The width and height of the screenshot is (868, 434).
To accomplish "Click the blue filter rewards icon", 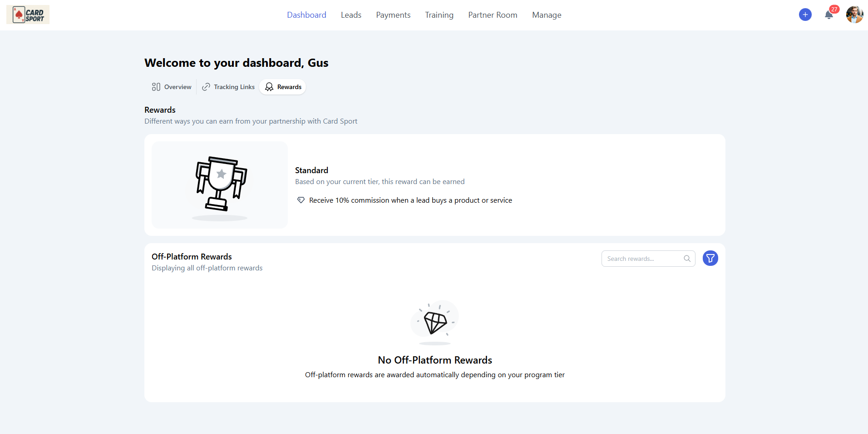I will [710, 259].
